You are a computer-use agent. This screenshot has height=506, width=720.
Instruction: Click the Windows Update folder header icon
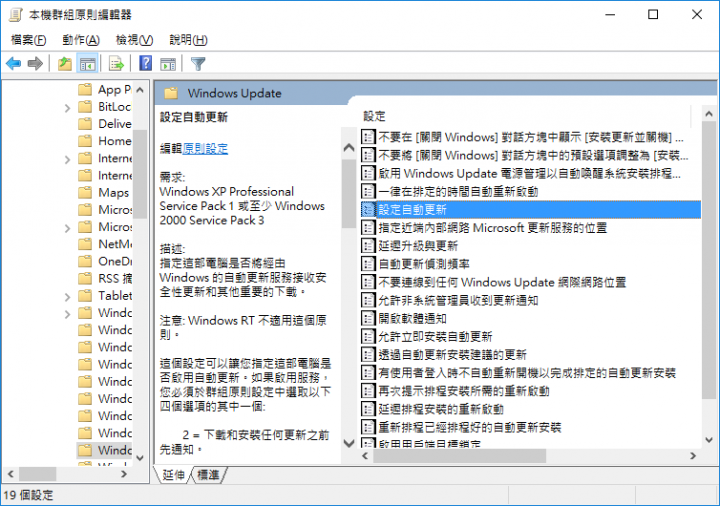(x=171, y=94)
